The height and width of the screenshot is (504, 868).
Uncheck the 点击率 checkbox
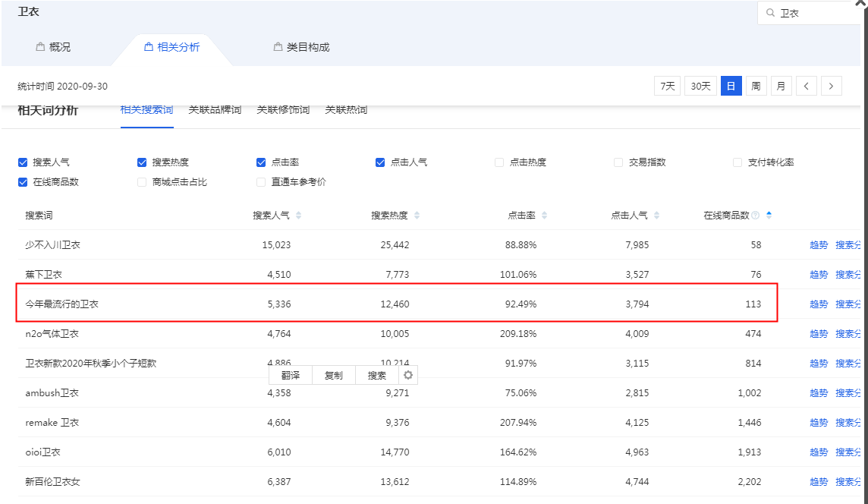tap(261, 162)
